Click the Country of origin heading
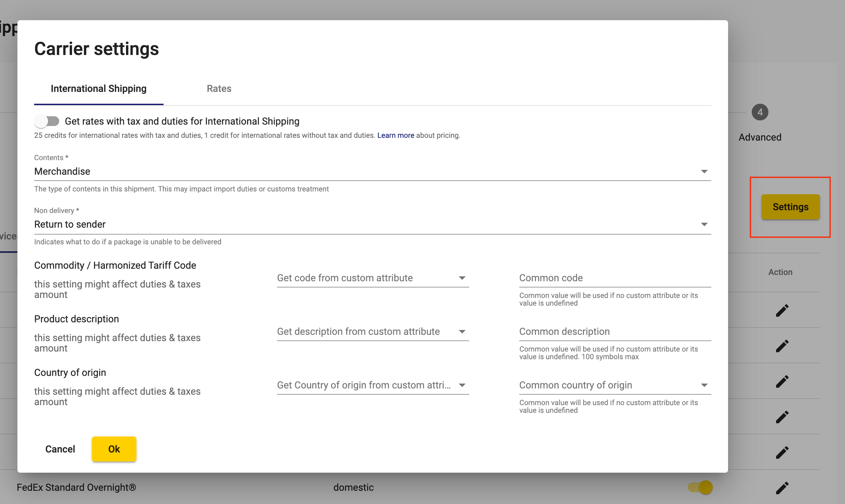This screenshot has width=845, height=504. (70, 372)
